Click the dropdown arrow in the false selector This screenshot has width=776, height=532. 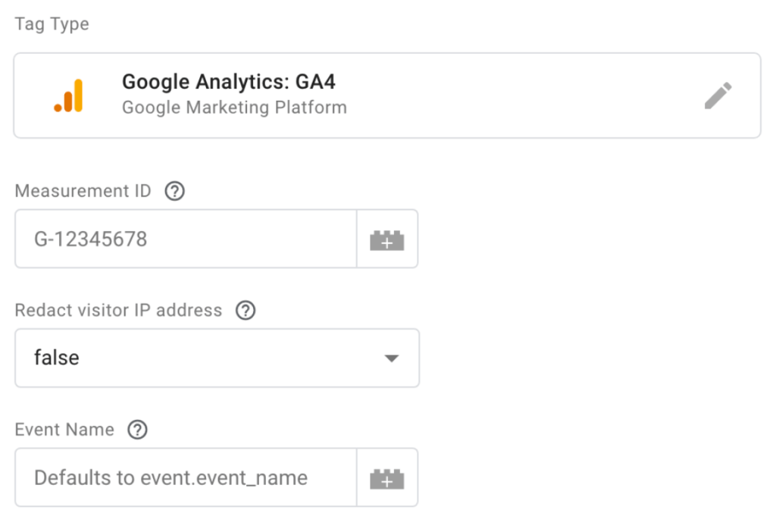pos(392,358)
